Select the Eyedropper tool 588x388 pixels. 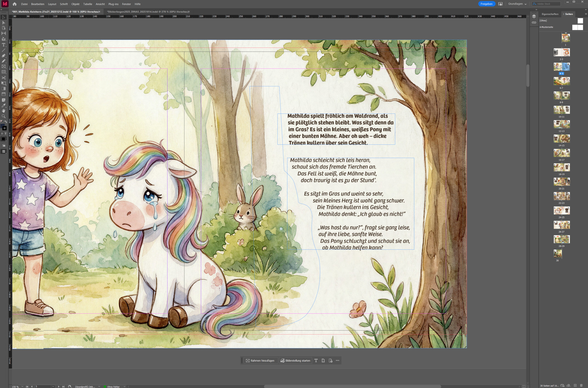tap(3, 106)
